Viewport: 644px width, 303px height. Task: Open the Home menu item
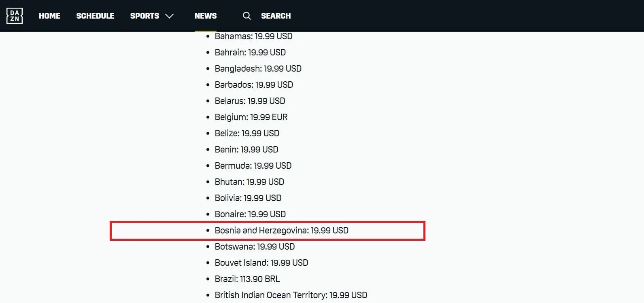tap(49, 16)
